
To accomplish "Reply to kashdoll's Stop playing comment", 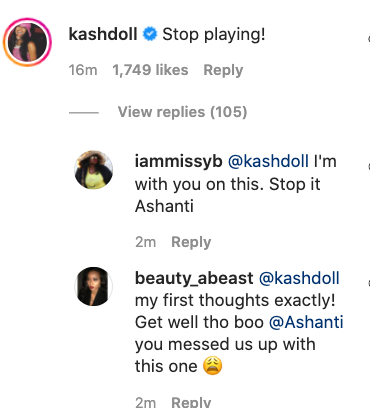I will coord(223,70).
